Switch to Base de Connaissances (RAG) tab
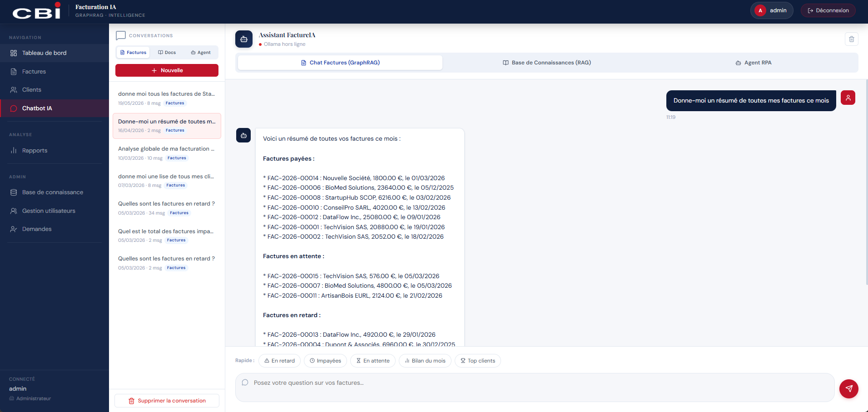The height and width of the screenshot is (412, 868). (546, 63)
